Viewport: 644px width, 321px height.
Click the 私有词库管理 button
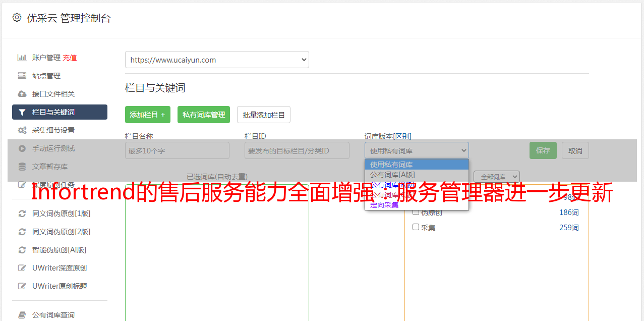click(204, 115)
